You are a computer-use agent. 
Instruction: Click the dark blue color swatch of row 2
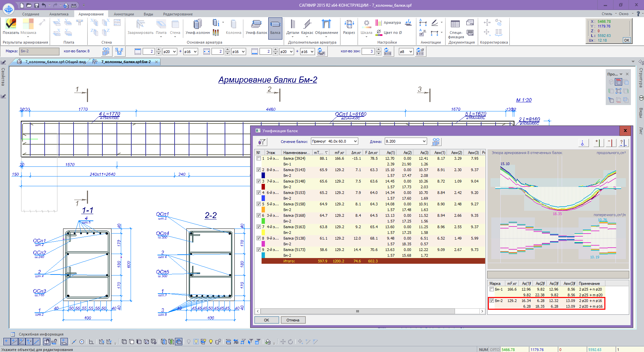263,175
